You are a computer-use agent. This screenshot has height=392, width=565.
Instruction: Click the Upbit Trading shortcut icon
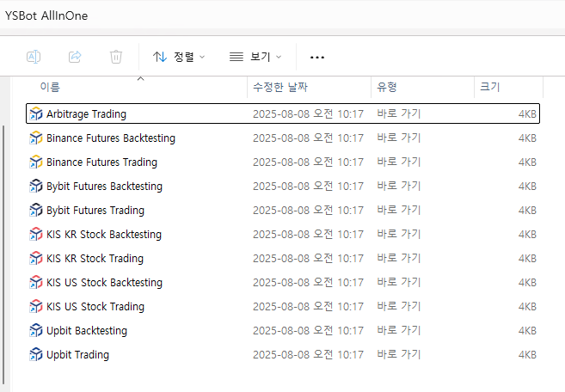tap(35, 355)
